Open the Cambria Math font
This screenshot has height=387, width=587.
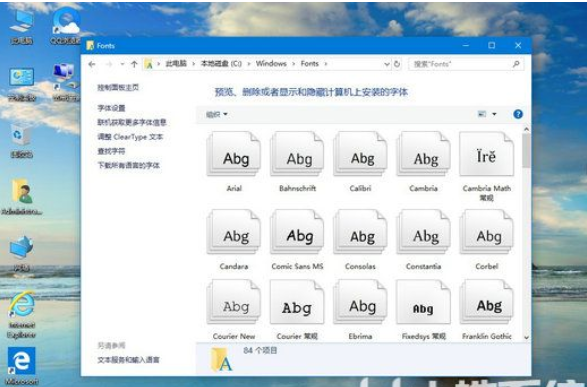point(487,154)
